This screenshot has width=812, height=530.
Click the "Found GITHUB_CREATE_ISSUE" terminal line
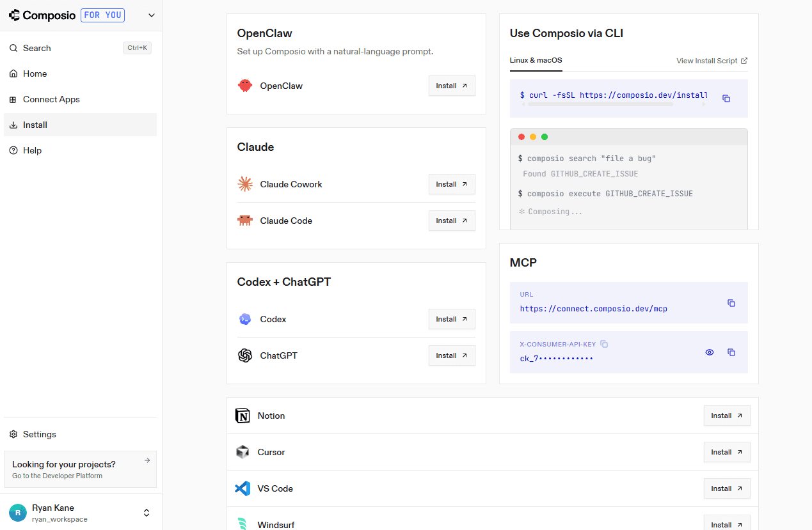tap(580, 174)
